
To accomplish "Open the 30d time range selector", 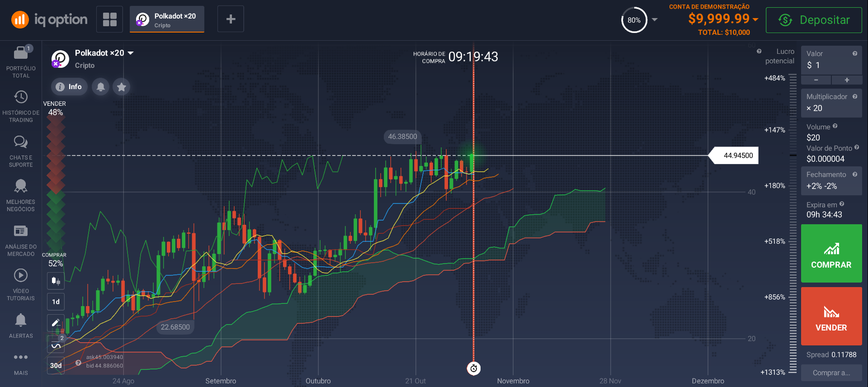I will pos(56,365).
